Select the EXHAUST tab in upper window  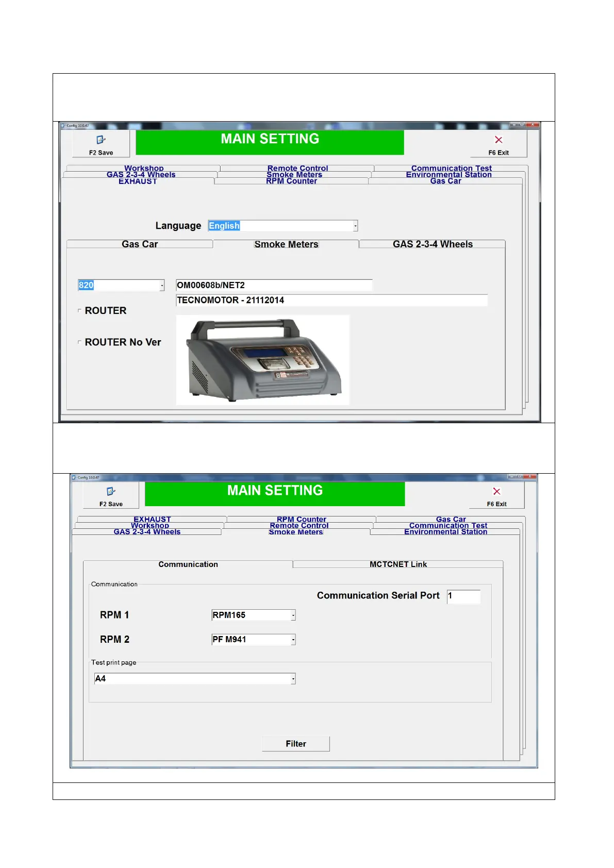[x=138, y=181]
